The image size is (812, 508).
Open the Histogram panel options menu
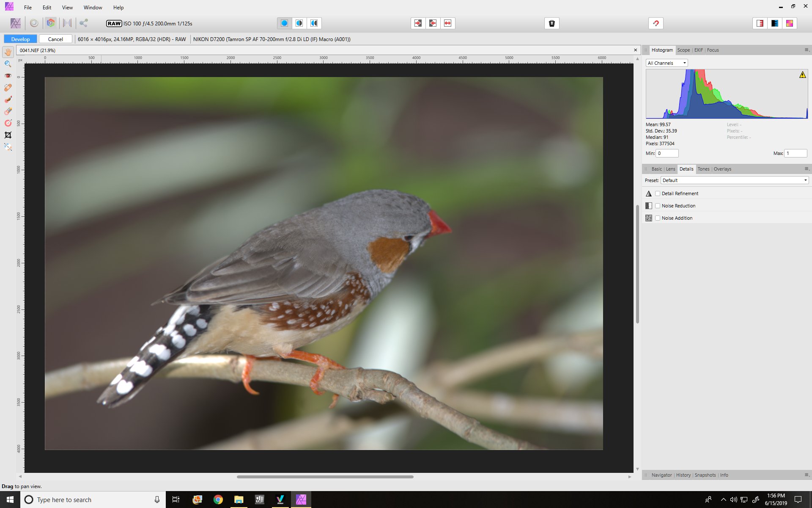806,50
